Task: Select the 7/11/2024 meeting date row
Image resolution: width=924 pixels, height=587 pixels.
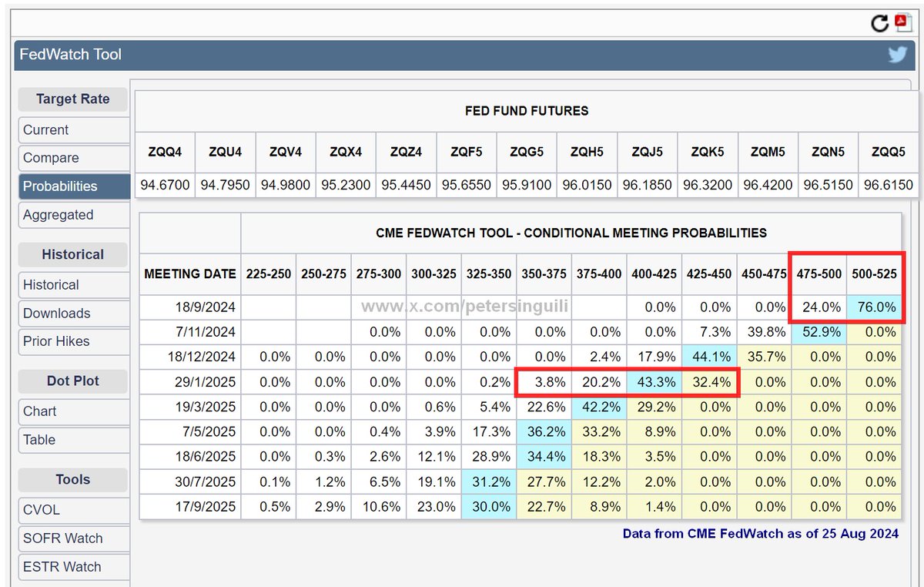Action: [x=521, y=332]
